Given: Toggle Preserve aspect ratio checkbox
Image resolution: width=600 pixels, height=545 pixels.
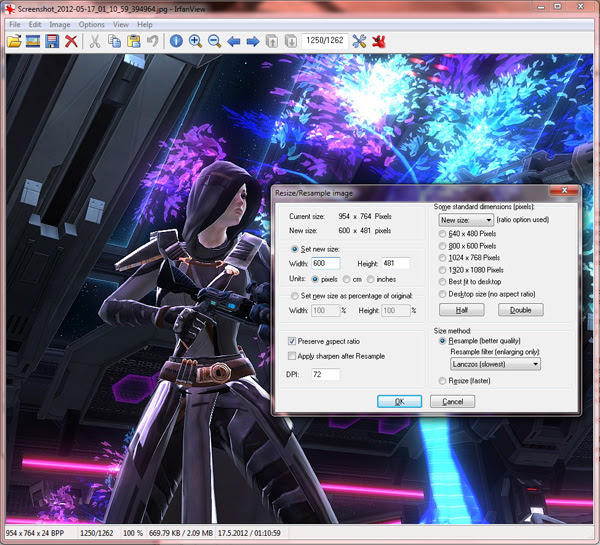Looking at the screenshot, I should click(292, 341).
